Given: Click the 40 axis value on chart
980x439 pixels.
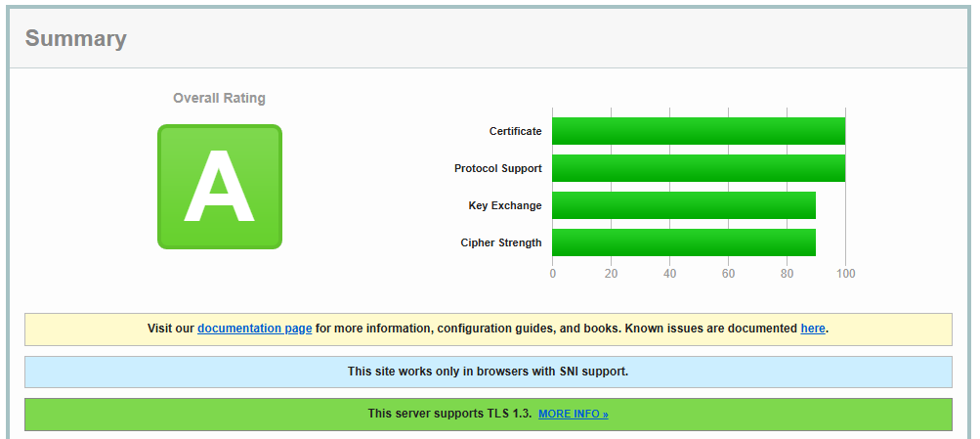Looking at the screenshot, I should pyautogui.click(x=669, y=274).
